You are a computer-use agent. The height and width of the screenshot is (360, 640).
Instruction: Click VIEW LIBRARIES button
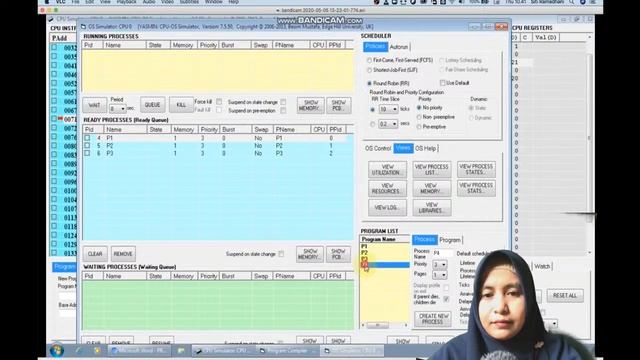click(x=432, y=207)
